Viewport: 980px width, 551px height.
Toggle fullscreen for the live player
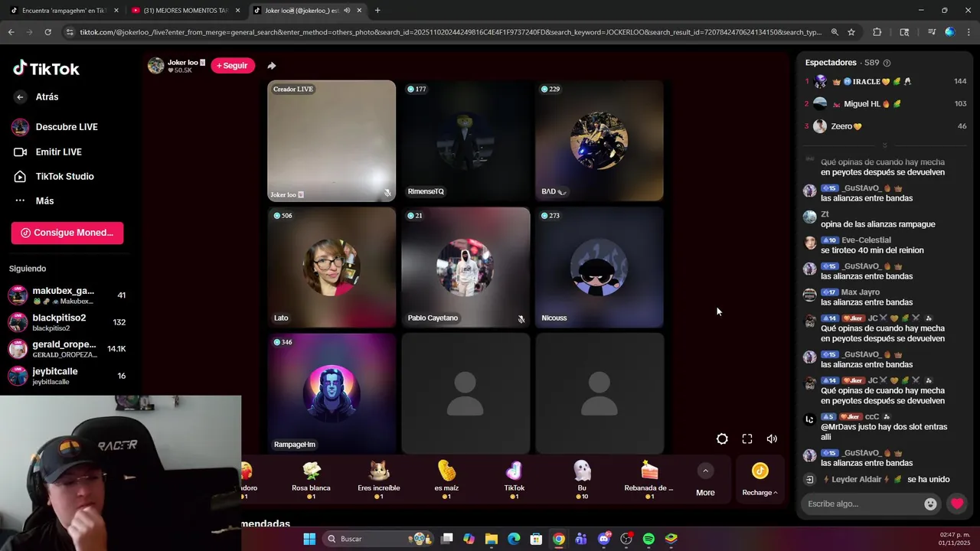pyautogui.click(x=747, y=439)
